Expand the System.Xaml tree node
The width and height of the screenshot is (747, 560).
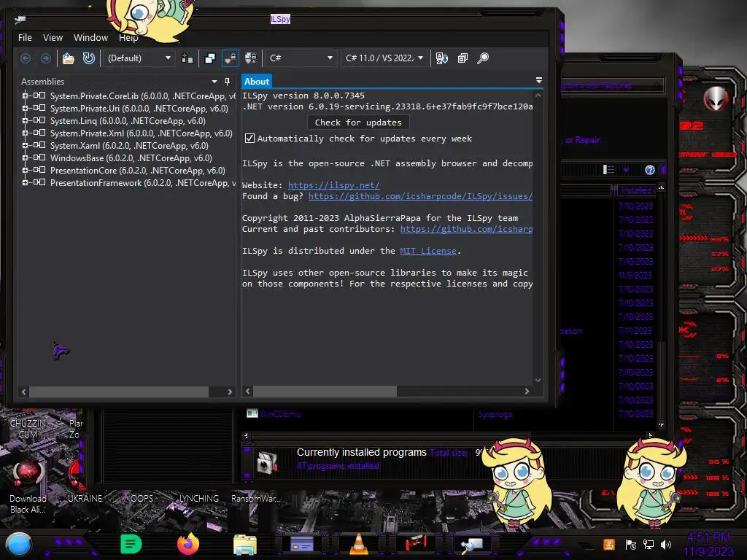click(x=25, y=145)
